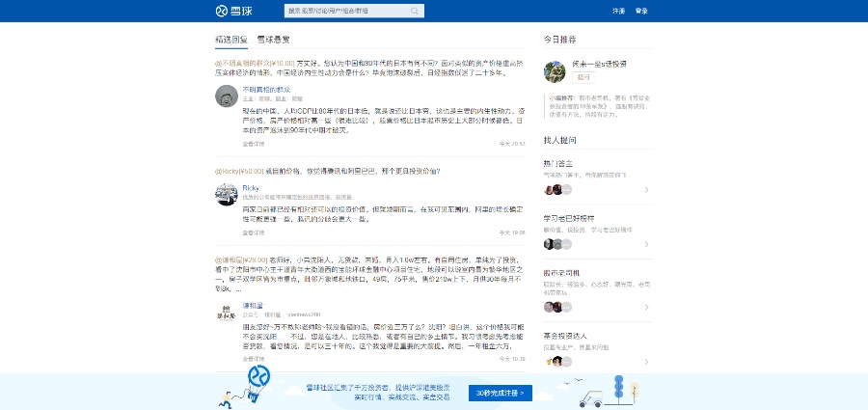The height and width of the screenshot is (410, 868).
Task: Click the 今天 20:53 timestamp
Action: (x=512, y=144)
